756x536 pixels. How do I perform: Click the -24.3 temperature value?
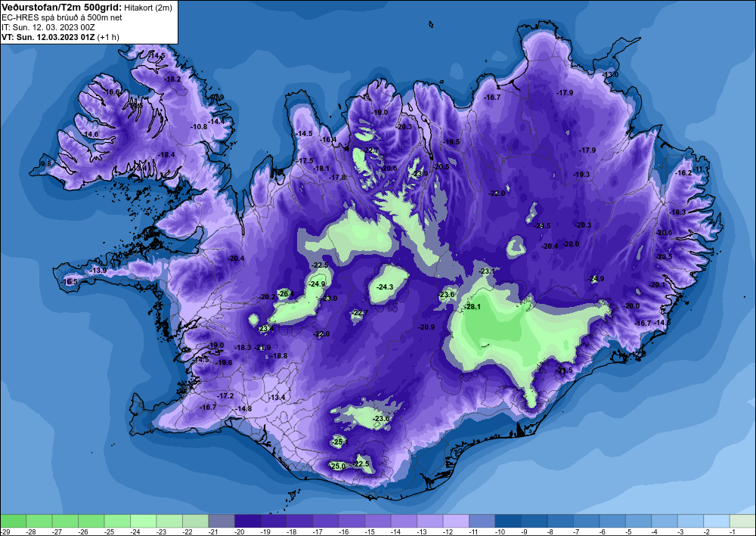point(385,287)
